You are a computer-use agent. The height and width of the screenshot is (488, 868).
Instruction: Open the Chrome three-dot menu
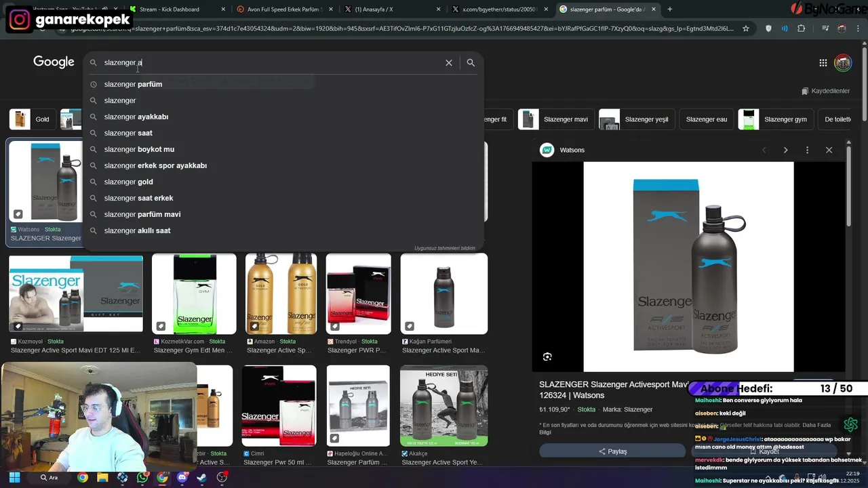point(859,28)
